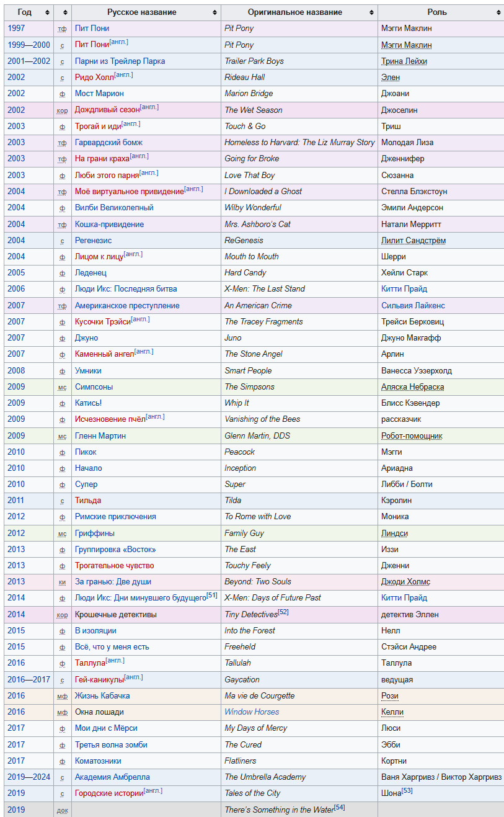Open Мои дни с Мёрси link
Image resolution: width=504 pixels, height=817 pixels.
click(x=106, y=728)
